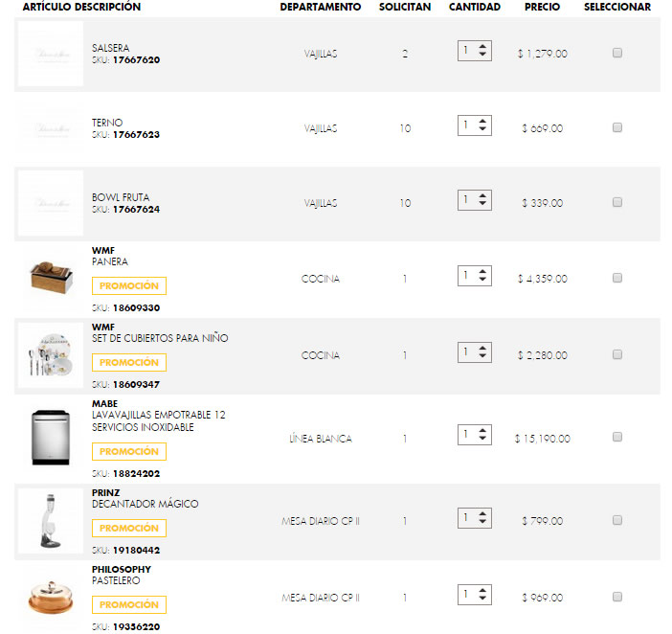The height and width of the screenshot is (634, 672).
Task: Click the Departamento column header
Action: (321, 7)
